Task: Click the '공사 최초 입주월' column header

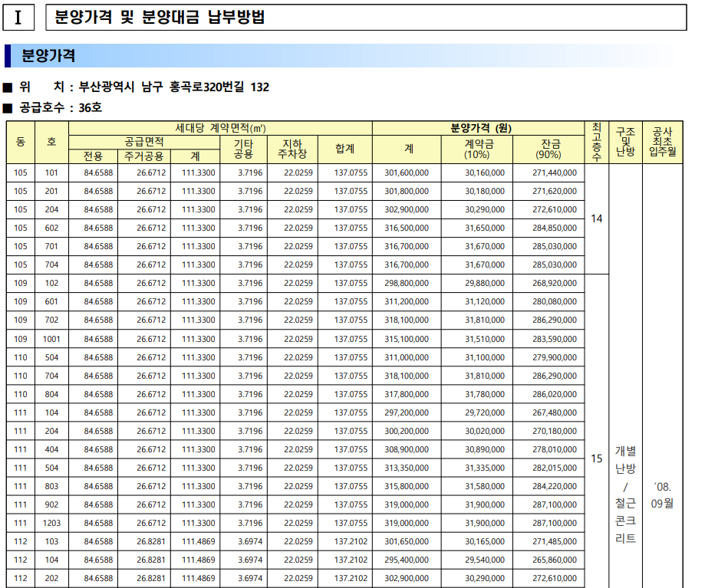Action: pos(662,142)
